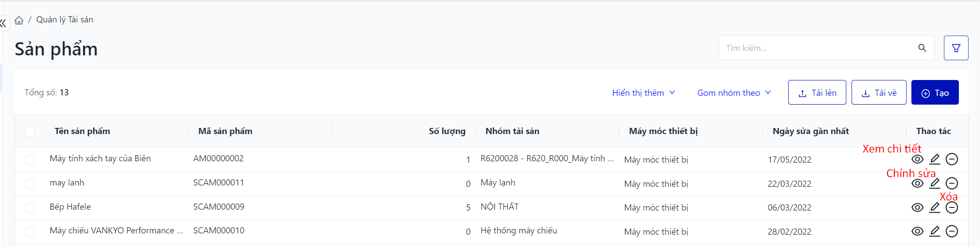The height and width of the screenshot is (247, 980).
Task: Click the search magnifier icon
Action: (x=922, y=48)
